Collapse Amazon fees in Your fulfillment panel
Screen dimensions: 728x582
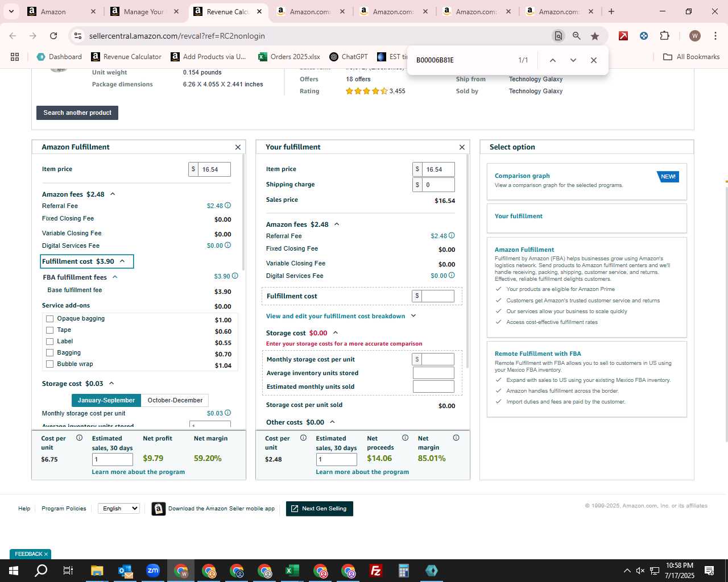point(337,225)
